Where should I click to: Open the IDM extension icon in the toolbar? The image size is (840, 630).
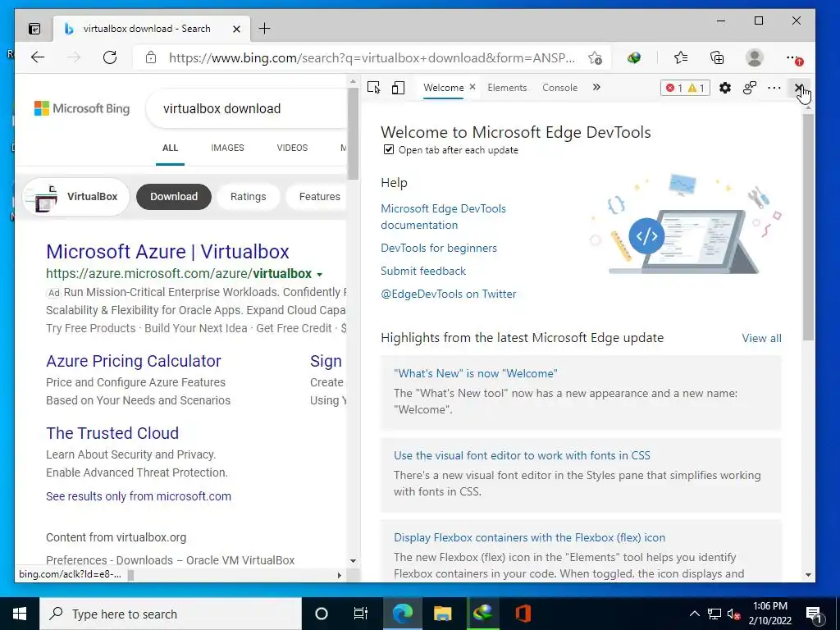pyautogui.click(x=634, y=57)
